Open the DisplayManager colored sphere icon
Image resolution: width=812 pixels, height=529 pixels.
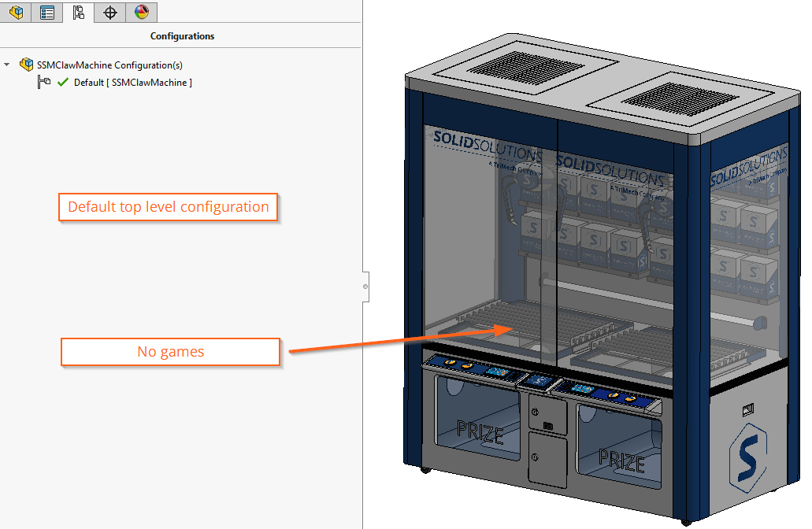[140, 12]
